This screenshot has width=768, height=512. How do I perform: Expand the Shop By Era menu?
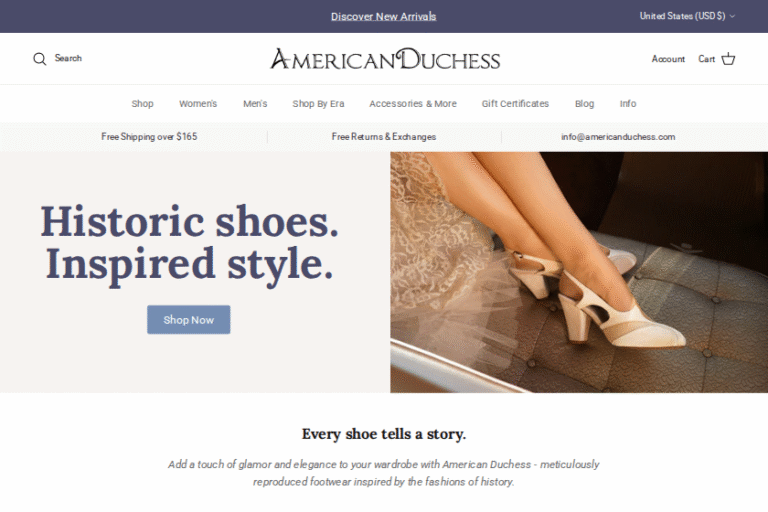318,104
